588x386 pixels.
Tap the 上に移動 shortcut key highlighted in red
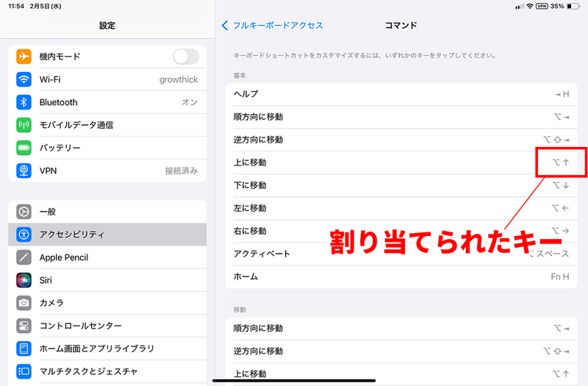coord(561,162)
